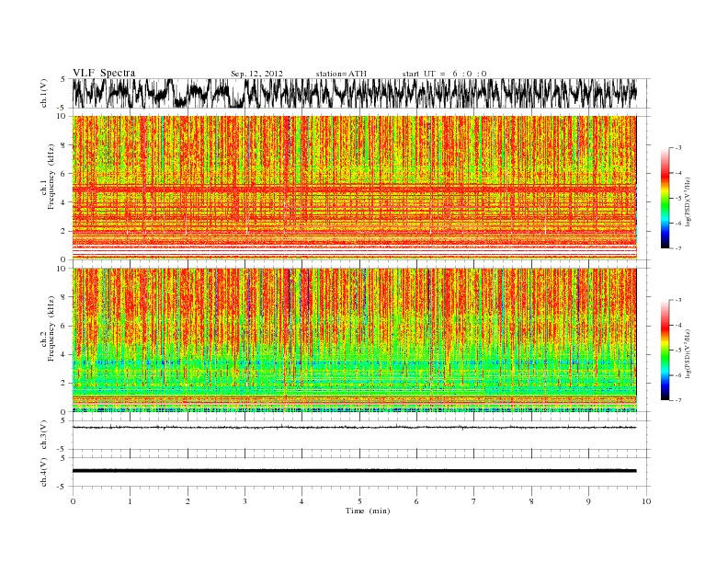Click time-axis tick label '7'
Screen dimensions: 728x563
tap(474, 501)
